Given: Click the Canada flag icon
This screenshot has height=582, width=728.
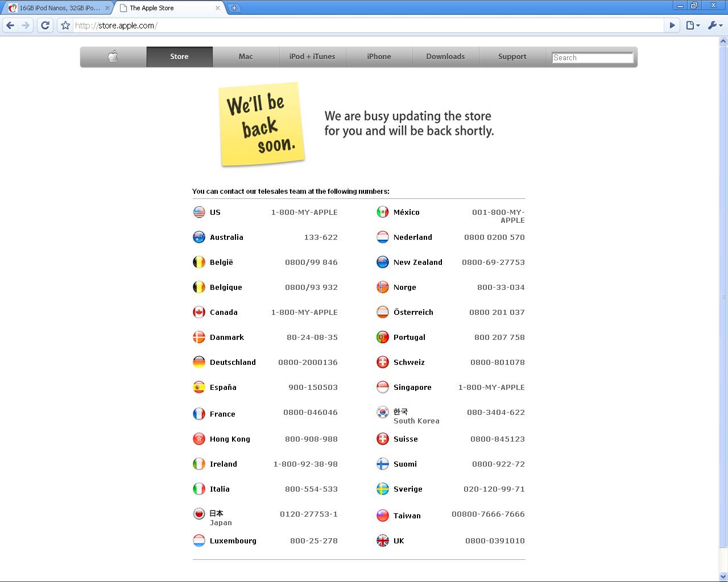Looking at the screenshot, I should pyautogui.click(x=199, y=312).
